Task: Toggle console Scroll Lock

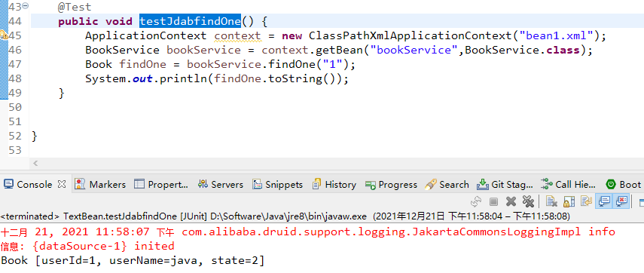Action: click(x=569, y=201)
